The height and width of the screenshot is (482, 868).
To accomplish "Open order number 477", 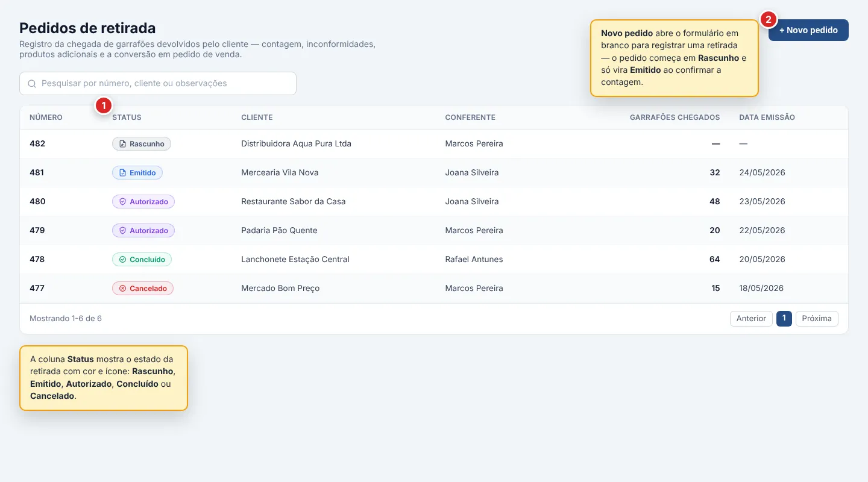I will (37, 289).
